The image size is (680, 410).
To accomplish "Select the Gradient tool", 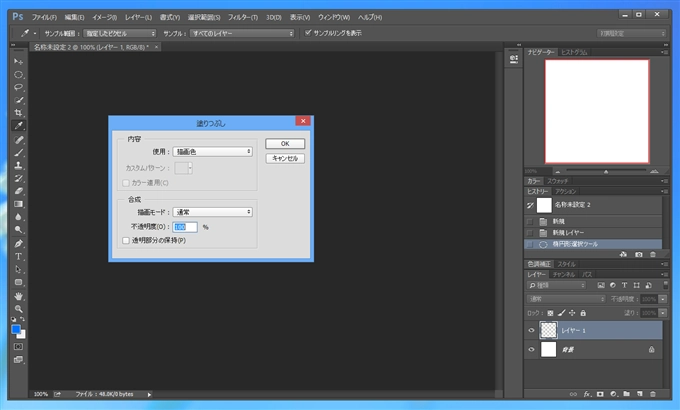I will 18,204.
